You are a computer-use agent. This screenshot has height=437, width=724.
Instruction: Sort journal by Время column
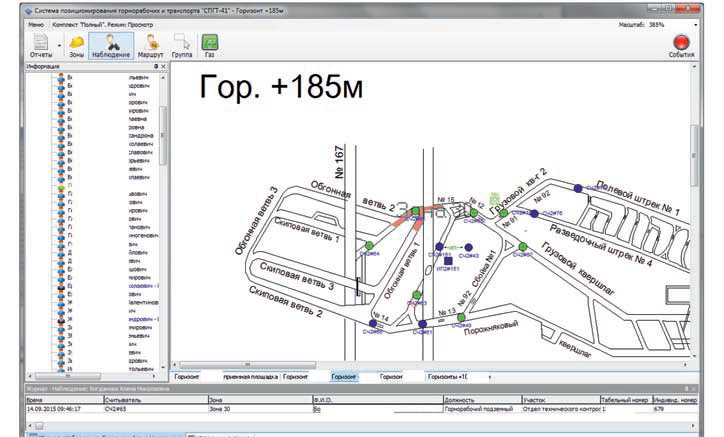click(65, 400)
